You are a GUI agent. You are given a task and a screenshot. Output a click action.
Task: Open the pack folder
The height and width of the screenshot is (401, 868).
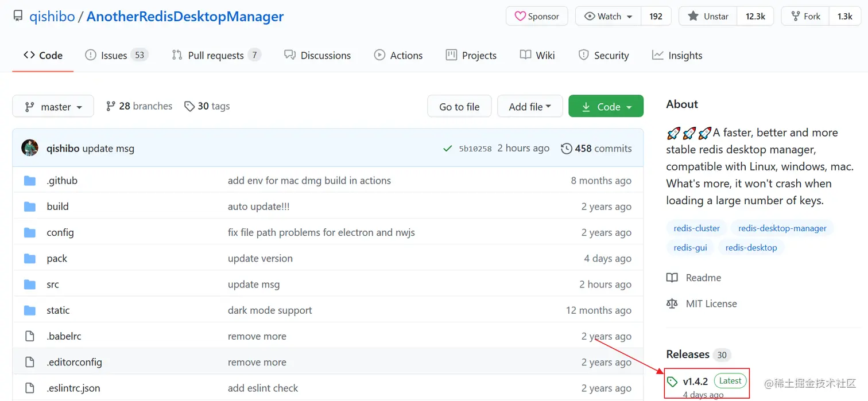pyautogui.click(x=57, y=258)
